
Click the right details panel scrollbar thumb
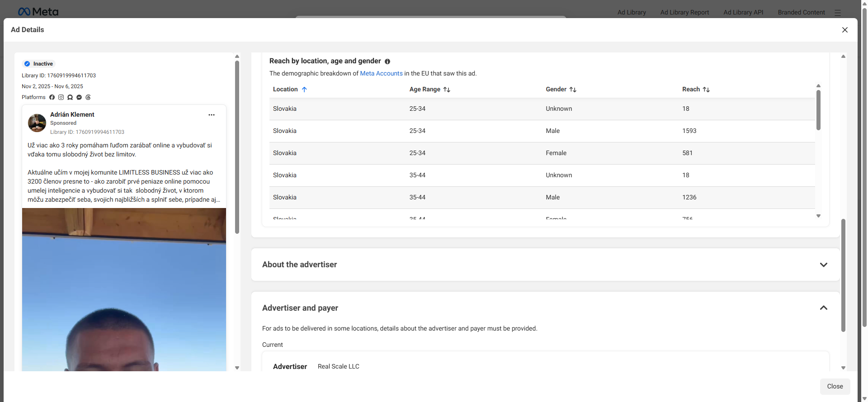click(843, 275)
